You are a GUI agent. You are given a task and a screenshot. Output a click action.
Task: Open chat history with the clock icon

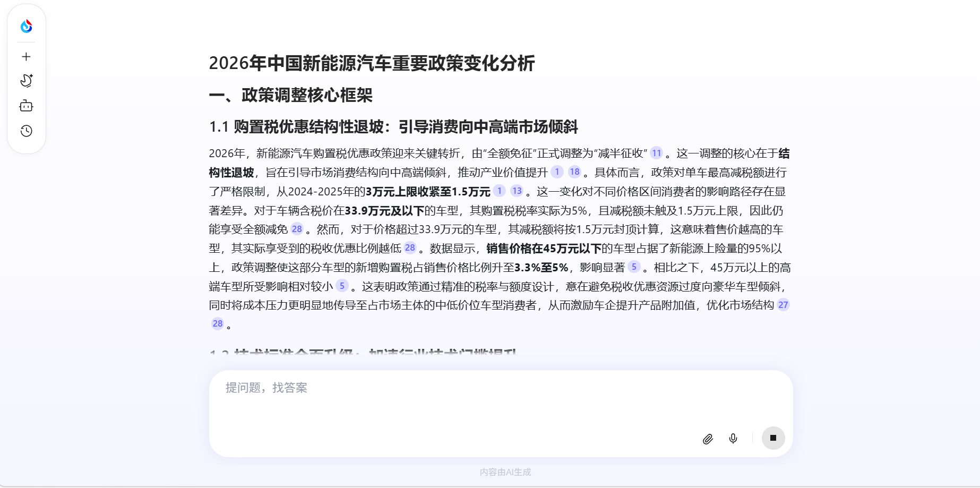[x=26, y=131]
